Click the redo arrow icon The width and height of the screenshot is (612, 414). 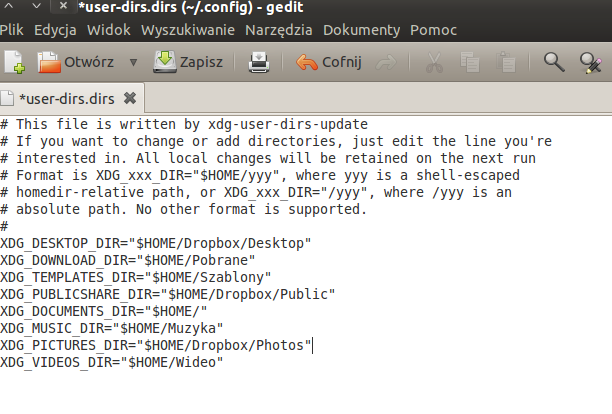386,62
